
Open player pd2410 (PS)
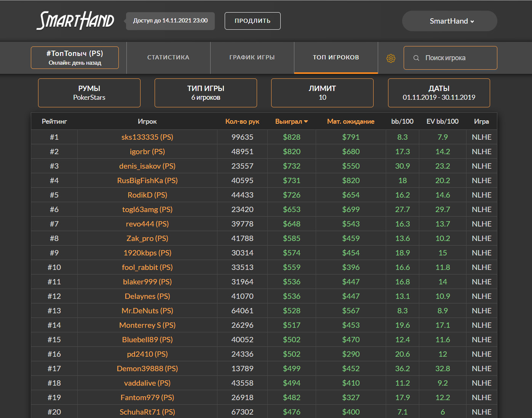(x=147, y=354)
